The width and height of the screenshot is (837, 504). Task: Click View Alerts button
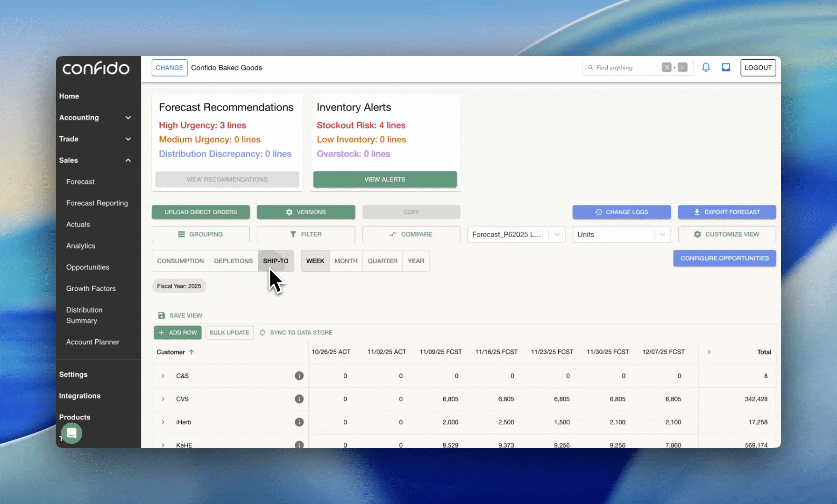385,180
